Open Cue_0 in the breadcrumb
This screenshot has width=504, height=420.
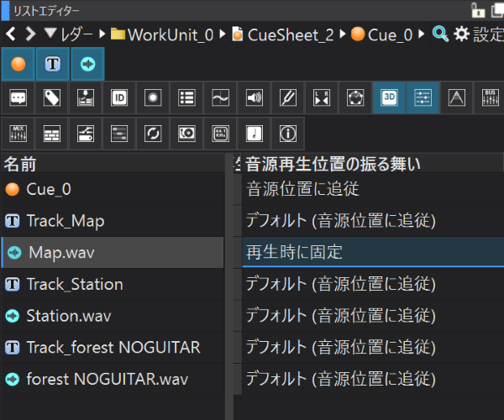[382, 34]
